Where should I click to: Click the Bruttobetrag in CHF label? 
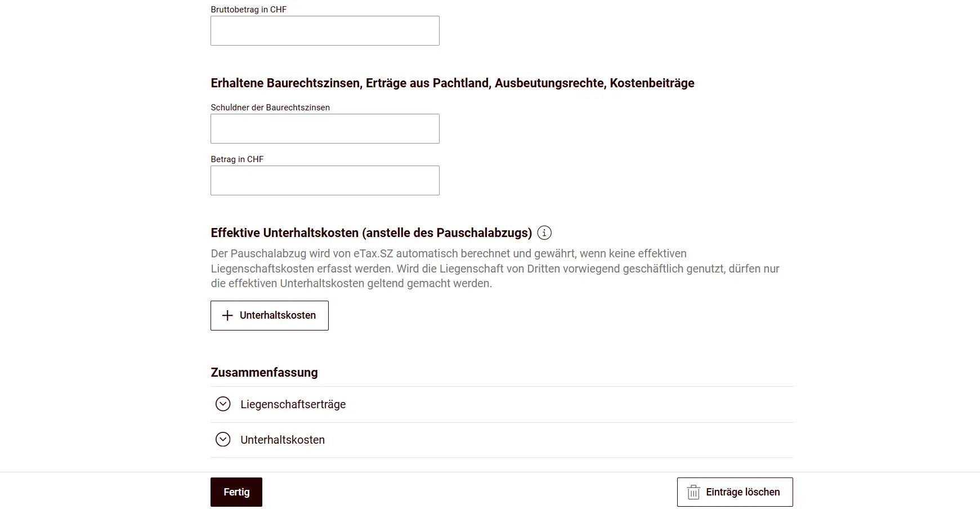click(248, 10)
